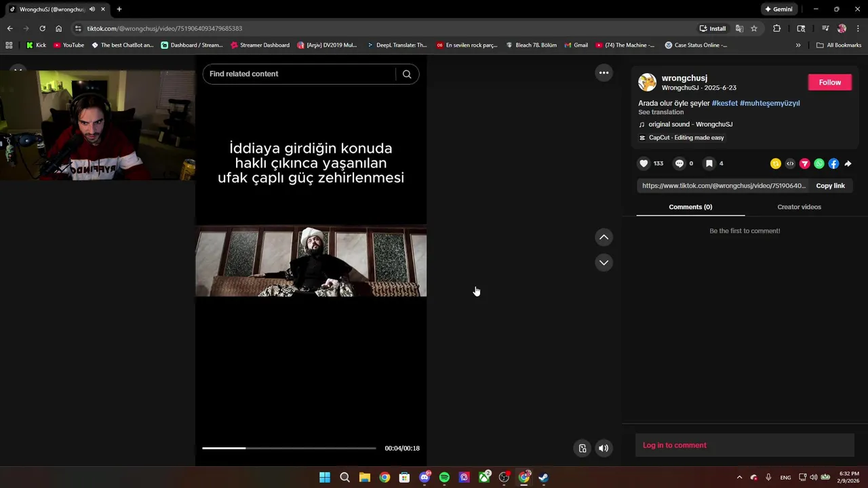
Task: Send to friends via red paper plane icon
Action: click(x=805, y=163)
